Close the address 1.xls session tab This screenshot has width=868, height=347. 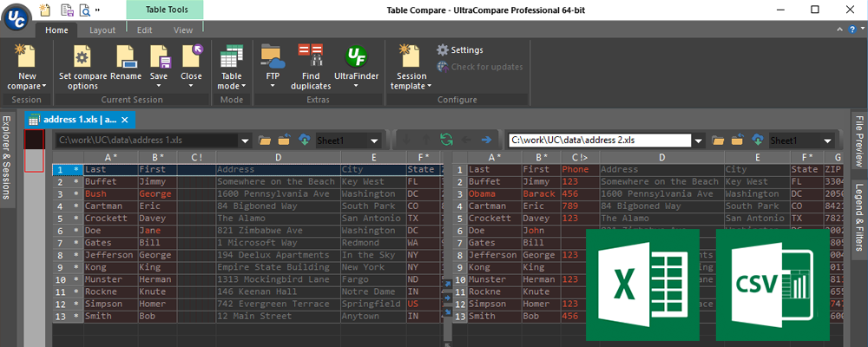click(125, 120)
